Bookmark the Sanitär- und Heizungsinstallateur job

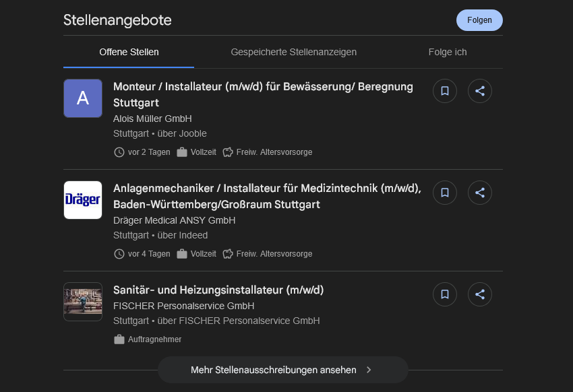[x=445, y=294]
